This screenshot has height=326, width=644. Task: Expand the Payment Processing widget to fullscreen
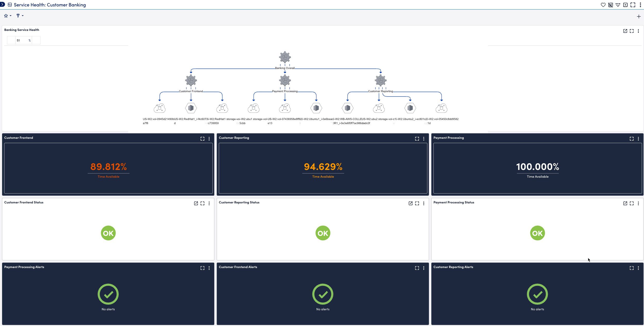pyautogui.click(x=632, y=139)
